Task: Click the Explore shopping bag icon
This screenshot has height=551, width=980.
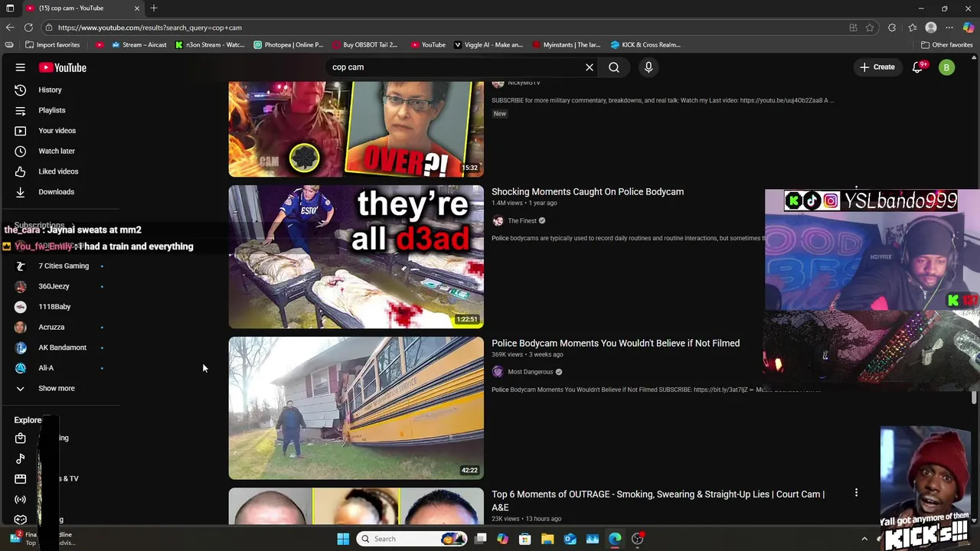Action: coord(21,438)
